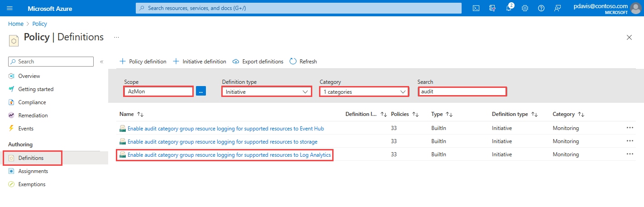Click the Getting started icon in the sidebar
The height and width of the screenshot is (207, 644).
[x=12, y=89]
